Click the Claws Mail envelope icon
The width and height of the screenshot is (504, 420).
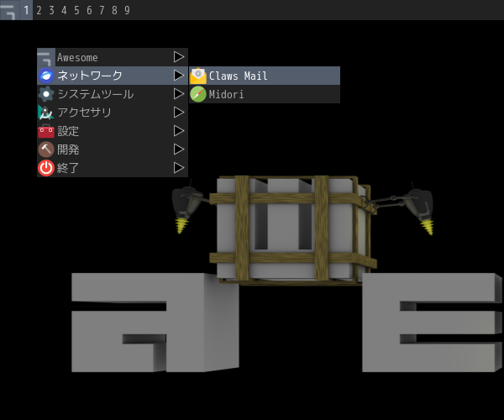coord(198,76)
